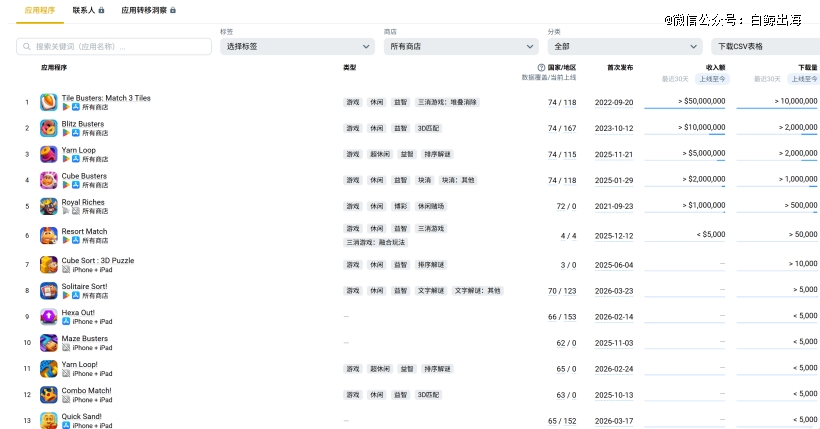This screenshot has height=429, width=820.
Task: Click the help icon beside 国家/地区 header
Action: point(541,68)
